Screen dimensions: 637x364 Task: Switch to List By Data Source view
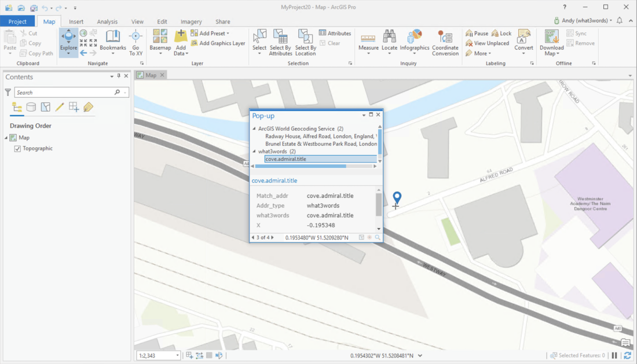coord(31,107)
